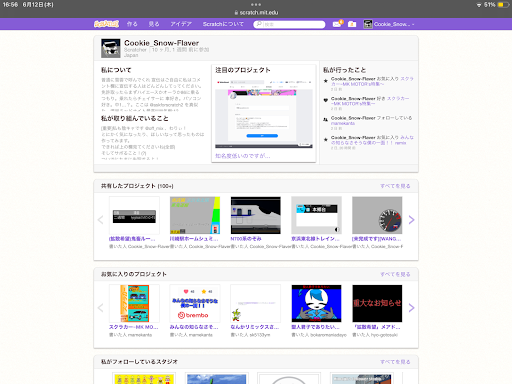Viewport: 512px width, 384px height.
Task: Open the N700系のぞみ train thumbnail
Action: 256,215
